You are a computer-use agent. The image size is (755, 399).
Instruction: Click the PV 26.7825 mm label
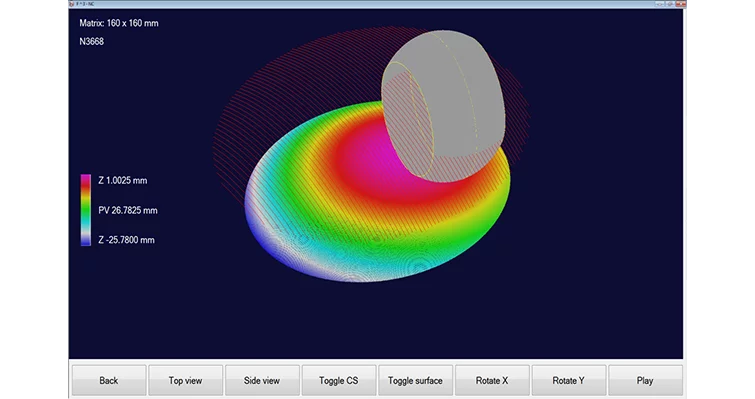point(128,210)
